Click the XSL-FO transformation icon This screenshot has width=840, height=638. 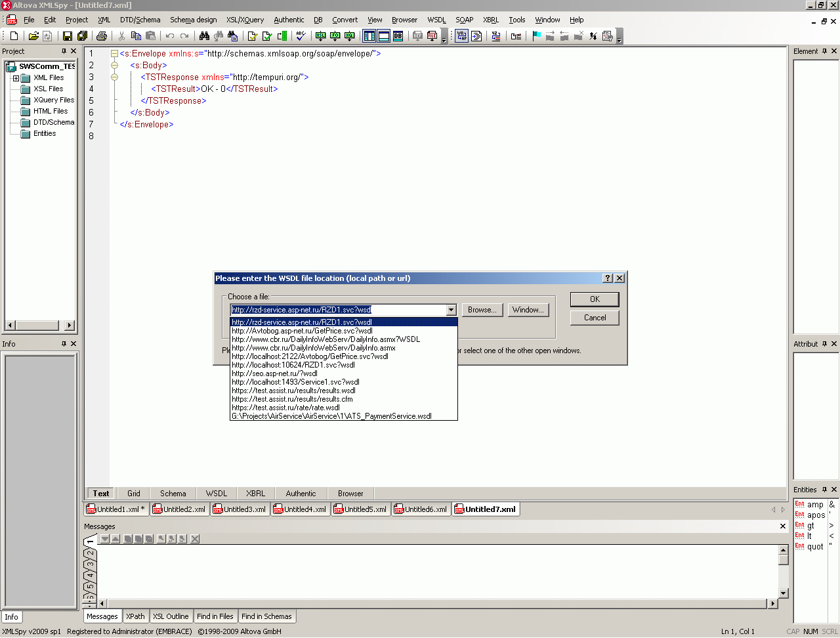tap(335, 36)
